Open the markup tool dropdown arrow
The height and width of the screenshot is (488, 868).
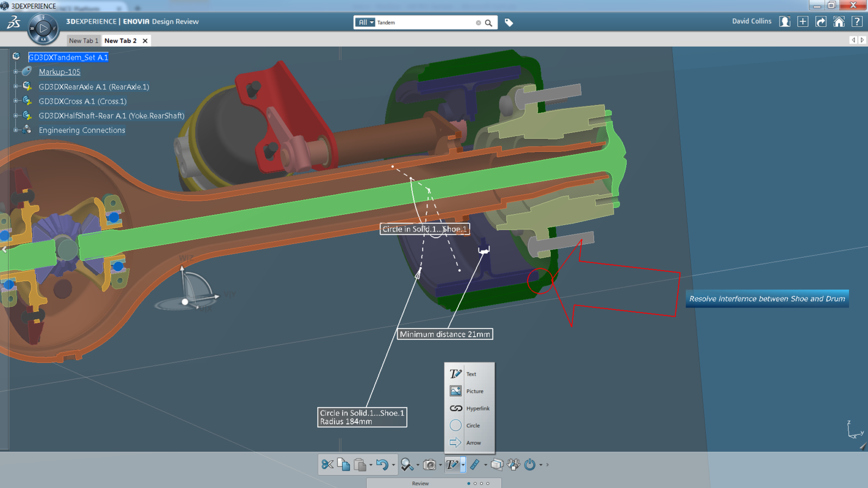point(463,465)
